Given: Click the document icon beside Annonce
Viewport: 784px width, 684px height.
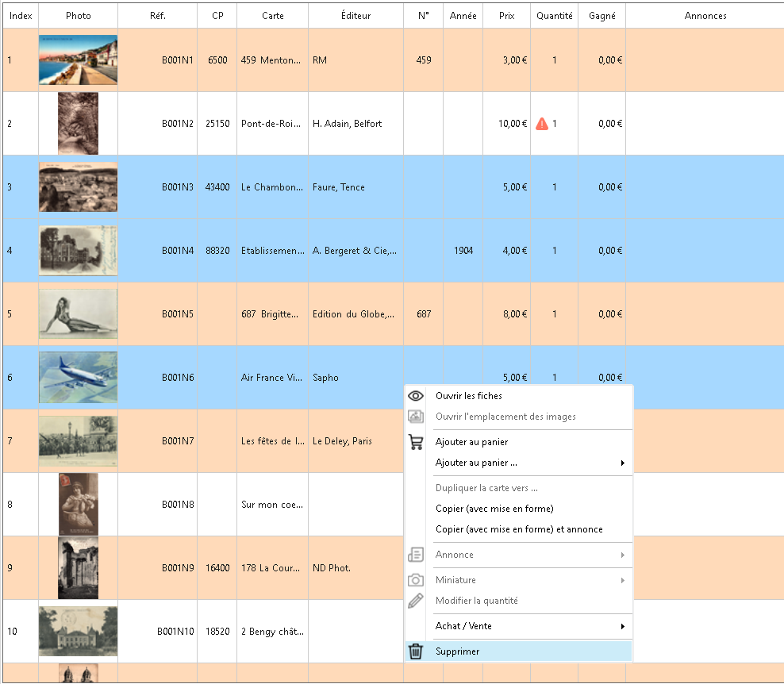Looking at the screenshot, I should point(415,555).
